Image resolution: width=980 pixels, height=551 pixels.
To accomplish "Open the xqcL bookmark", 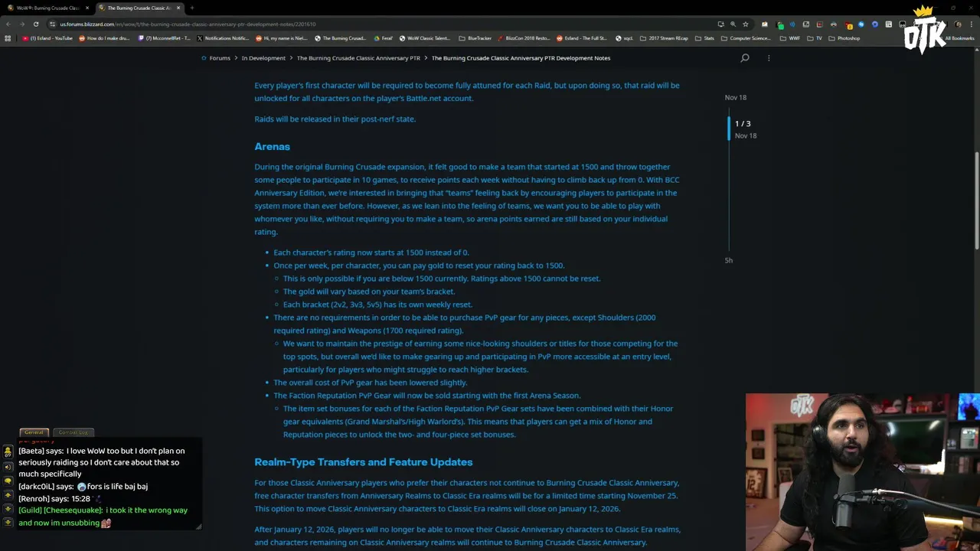I will (625, 38).
